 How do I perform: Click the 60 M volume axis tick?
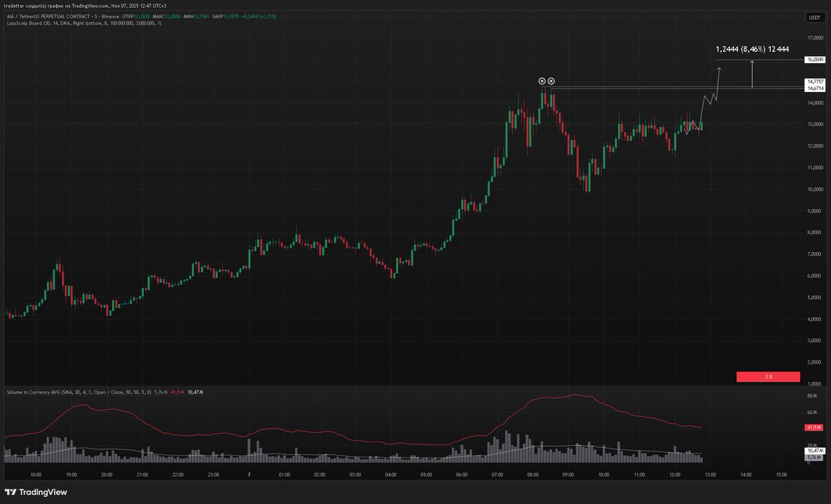pos(813,412)
